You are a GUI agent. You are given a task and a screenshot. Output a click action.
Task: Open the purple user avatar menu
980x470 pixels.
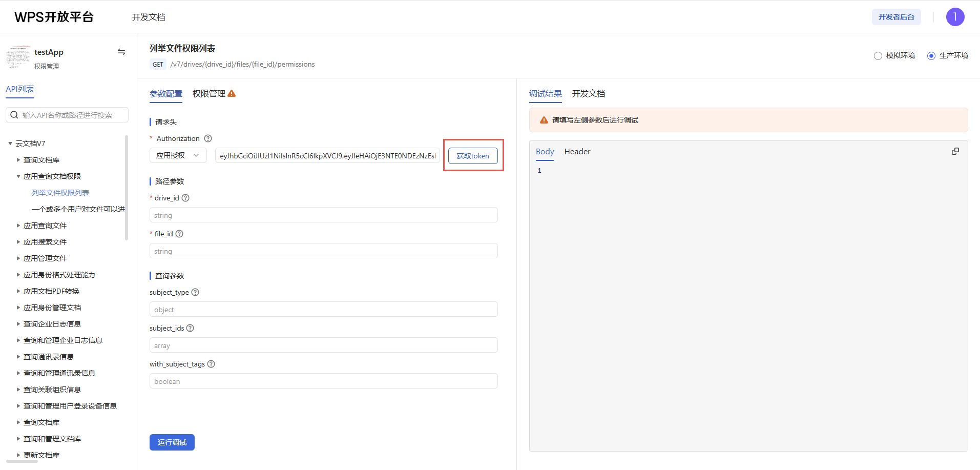click(955, 17)
